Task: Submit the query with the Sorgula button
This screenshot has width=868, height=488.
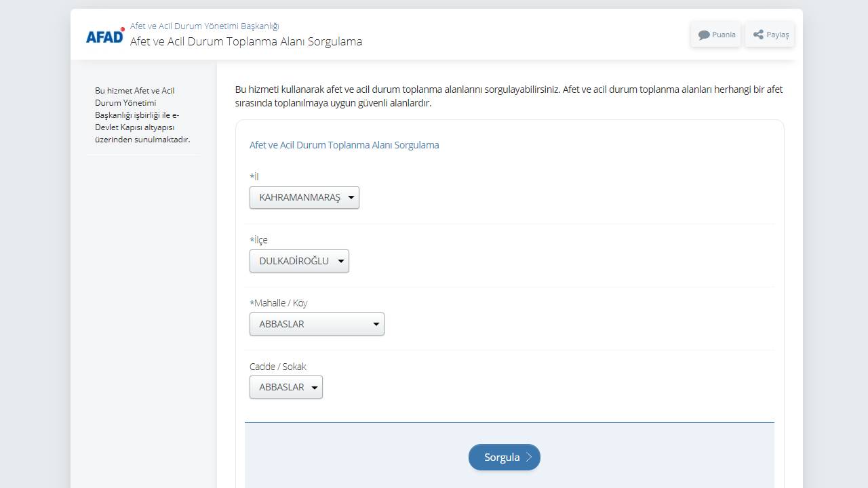Action: [503, 457]
